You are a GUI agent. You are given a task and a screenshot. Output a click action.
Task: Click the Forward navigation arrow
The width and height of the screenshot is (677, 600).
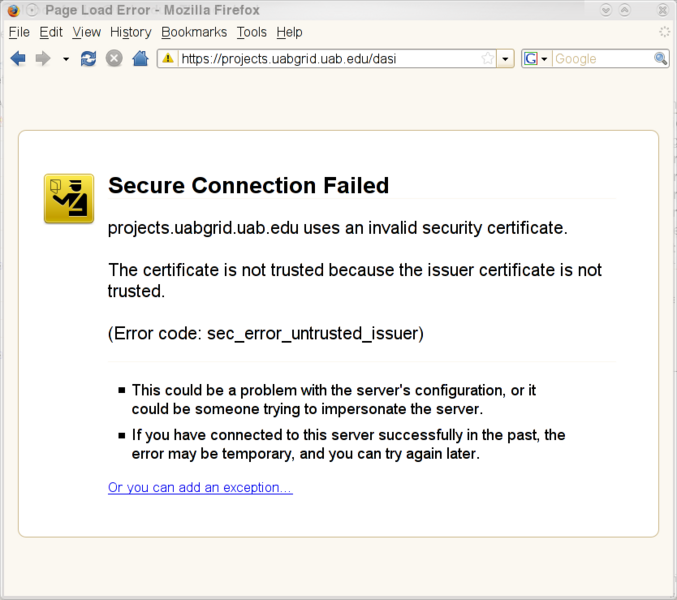42,59
